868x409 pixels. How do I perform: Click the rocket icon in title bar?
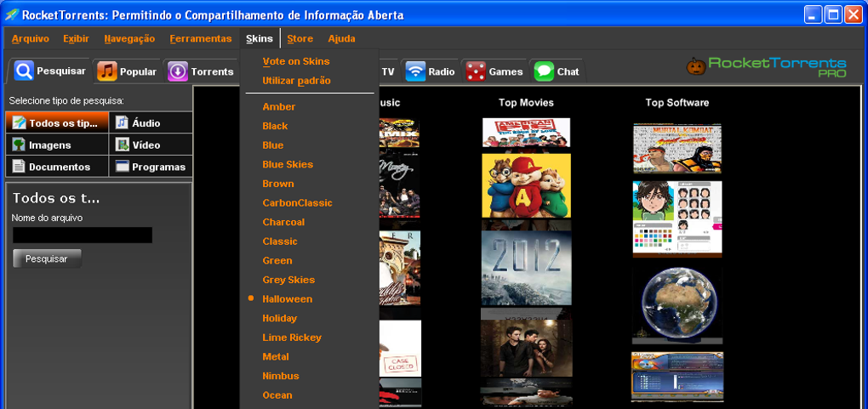[11, 15]
